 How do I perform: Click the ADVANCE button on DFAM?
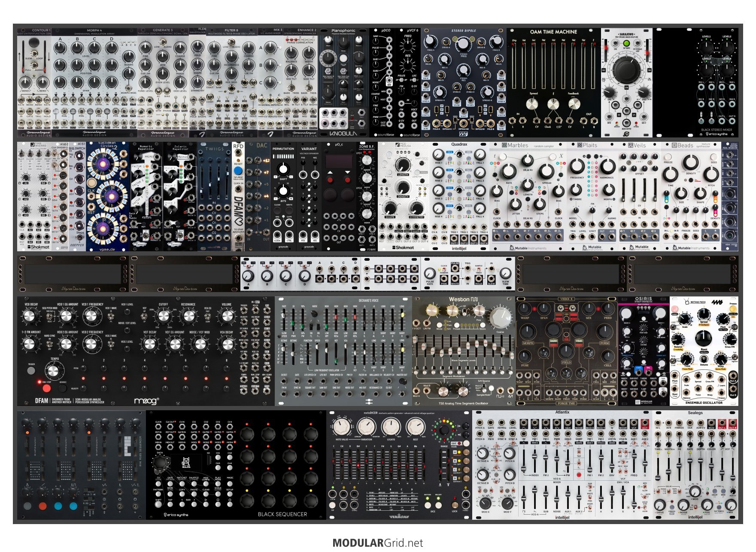tap(63, 388)
